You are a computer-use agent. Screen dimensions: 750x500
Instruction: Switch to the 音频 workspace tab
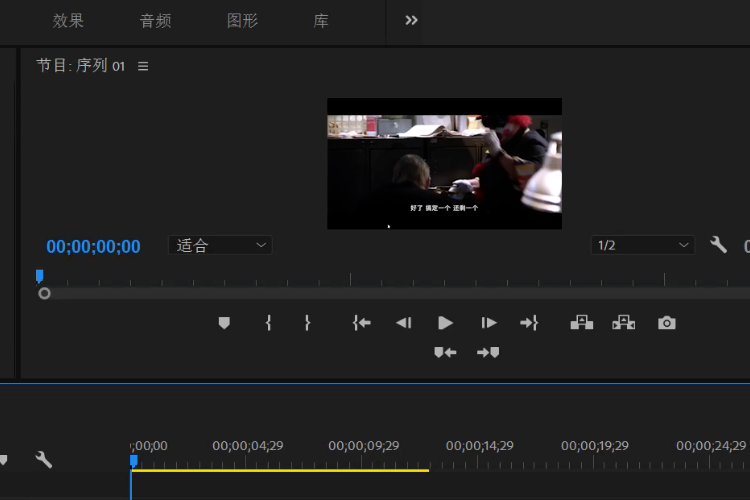[155, 21]
